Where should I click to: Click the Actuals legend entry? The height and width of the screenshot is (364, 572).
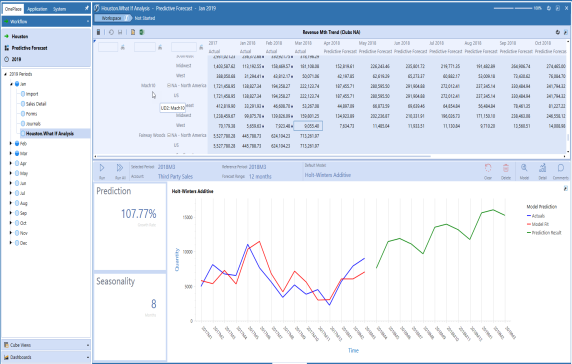point(536,216)
